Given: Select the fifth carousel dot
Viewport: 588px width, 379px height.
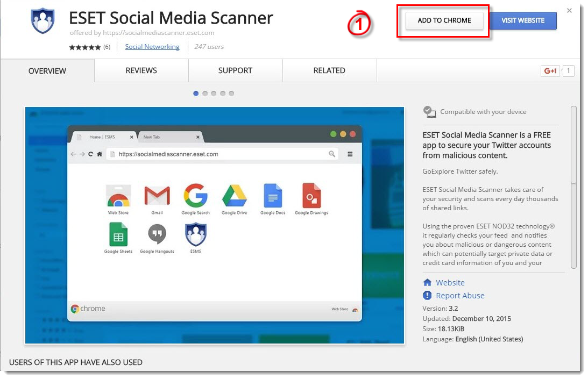Looking at the screenshot, I should (231, 94).
